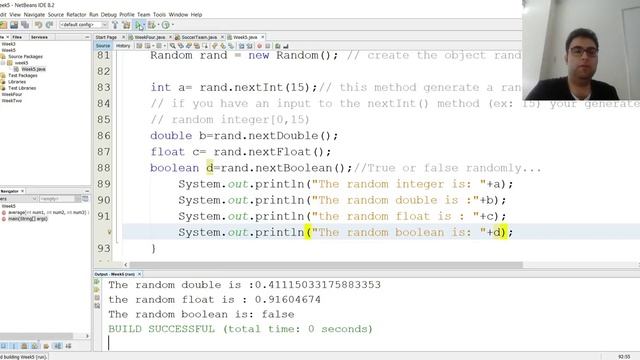Click the shift line left icon in editor toolbar

[241, 46]
